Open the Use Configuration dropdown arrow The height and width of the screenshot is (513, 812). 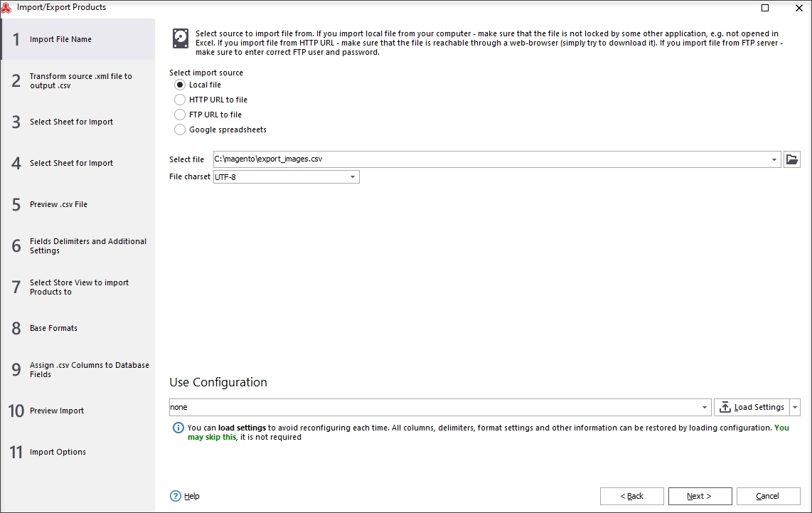[705, 407]
